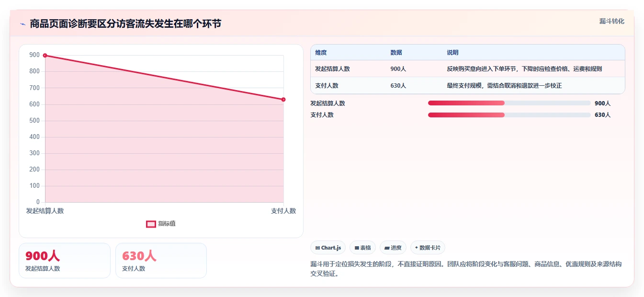Click the 数据 column header
The width and height of the screenshot is (644, 297).
[396, 53]
